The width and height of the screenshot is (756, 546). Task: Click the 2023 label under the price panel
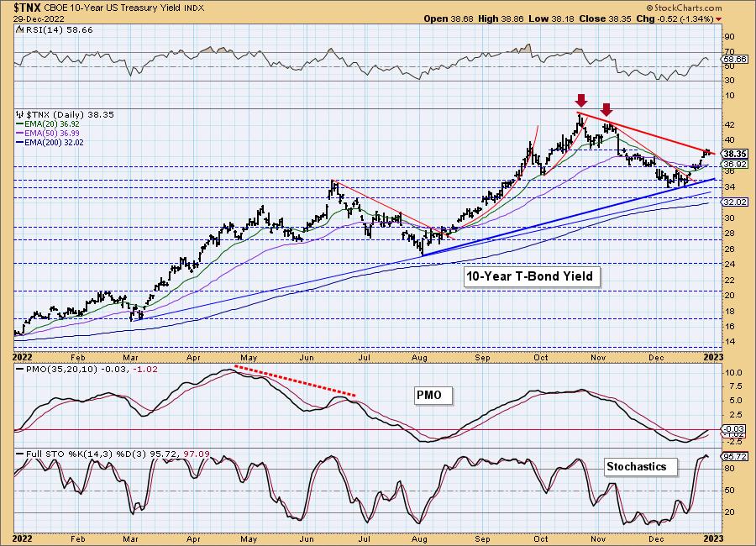click(x=713, y=357)
